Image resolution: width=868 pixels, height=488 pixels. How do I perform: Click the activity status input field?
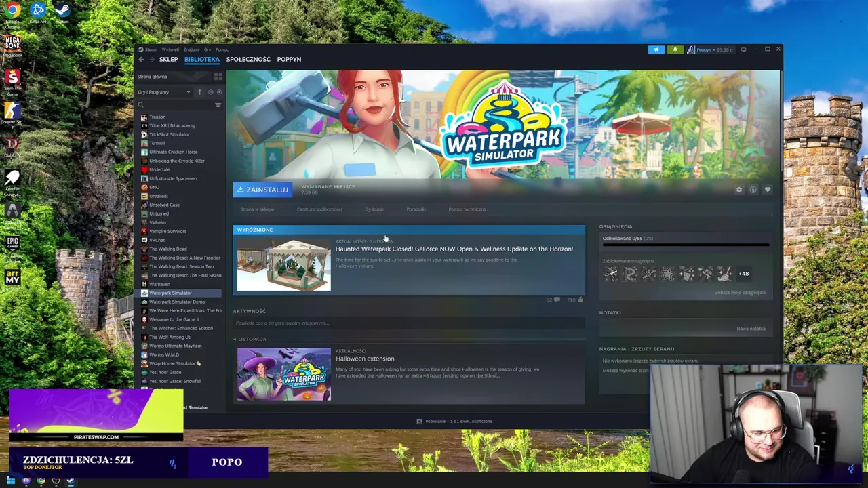point(408,323)
